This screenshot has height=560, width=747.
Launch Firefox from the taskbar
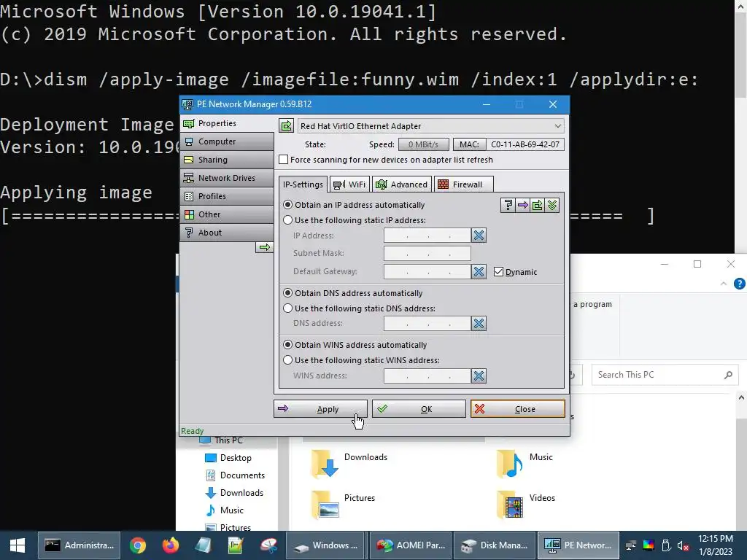[x=170, y=545]
